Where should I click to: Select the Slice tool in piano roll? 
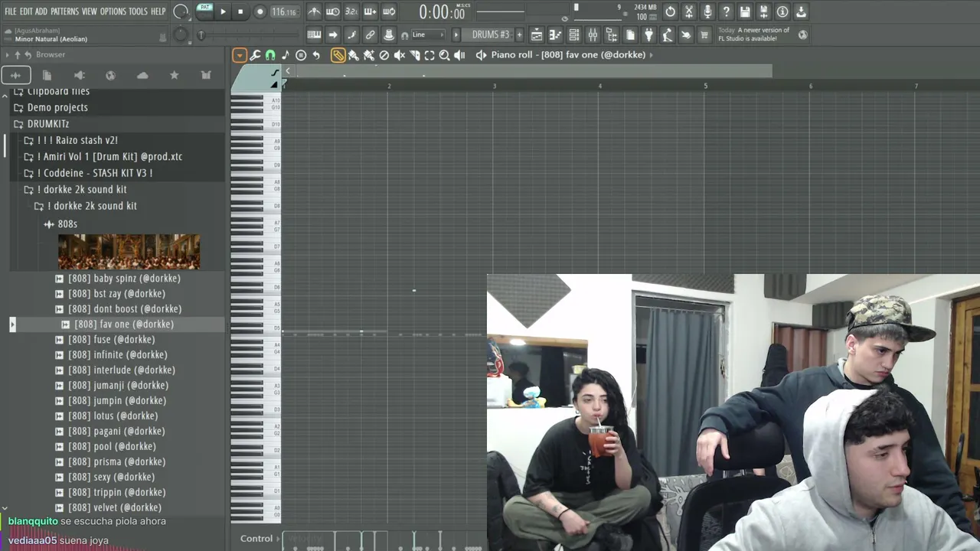point(414,55)
